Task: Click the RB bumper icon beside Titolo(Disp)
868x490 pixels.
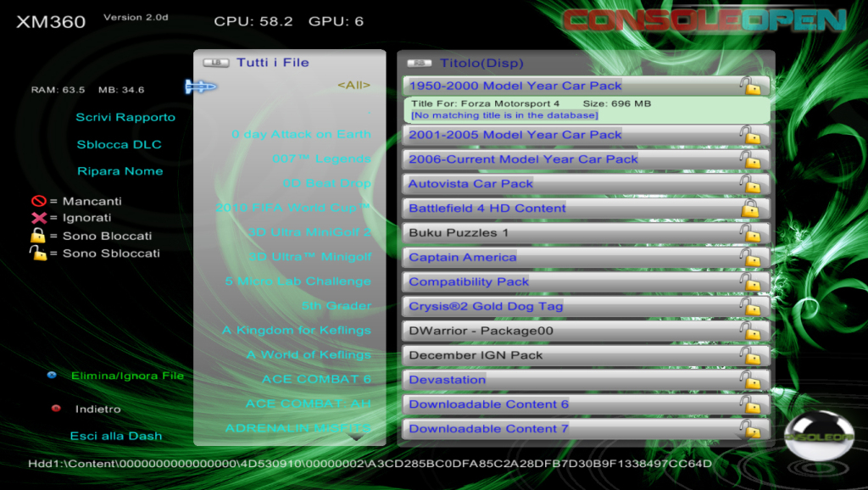Action: point(419,63)
